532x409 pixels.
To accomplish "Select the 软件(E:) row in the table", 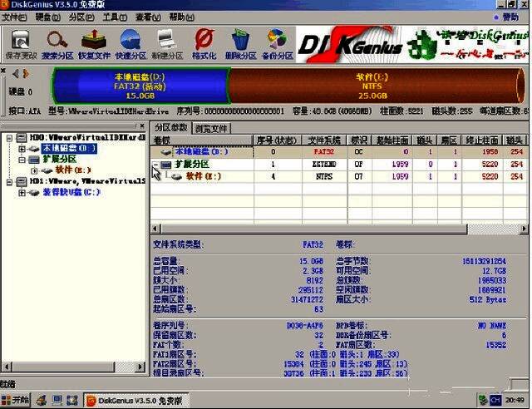I will pyautogui.click(x=338, y=176).
